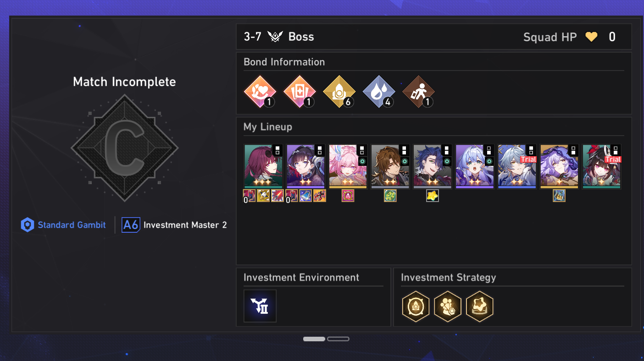Click the last Trial character portrait
The width and height of the screenshot is (644, 361).
point(601,166)
